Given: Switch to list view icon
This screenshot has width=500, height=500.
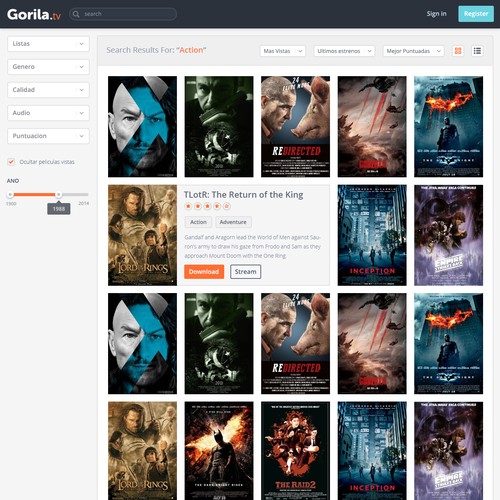Looking at the screenshot, I should point(477,51).
